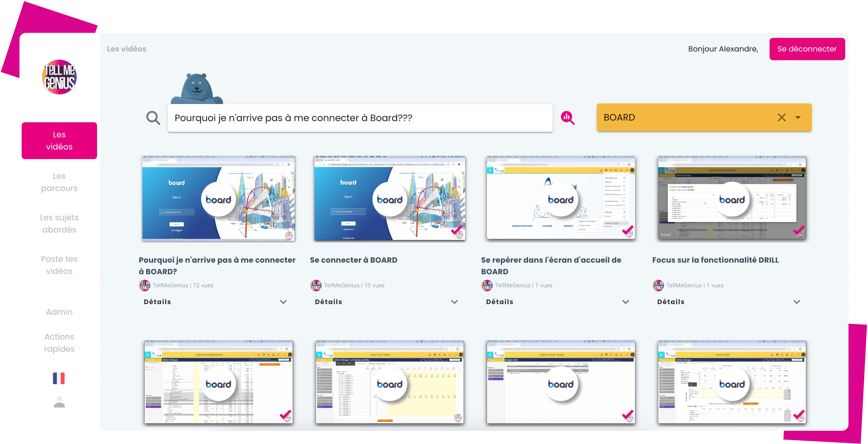Screen dimensions: 868x444
Task: Clear the BOARD filter with the X
Action: point(781,117)
